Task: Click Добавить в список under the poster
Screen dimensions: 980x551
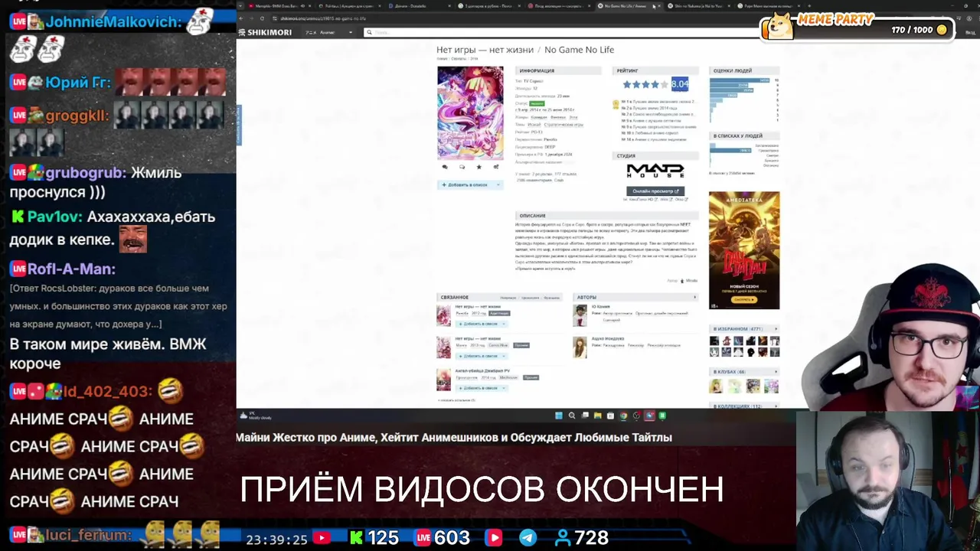Action: click(465, 184)
